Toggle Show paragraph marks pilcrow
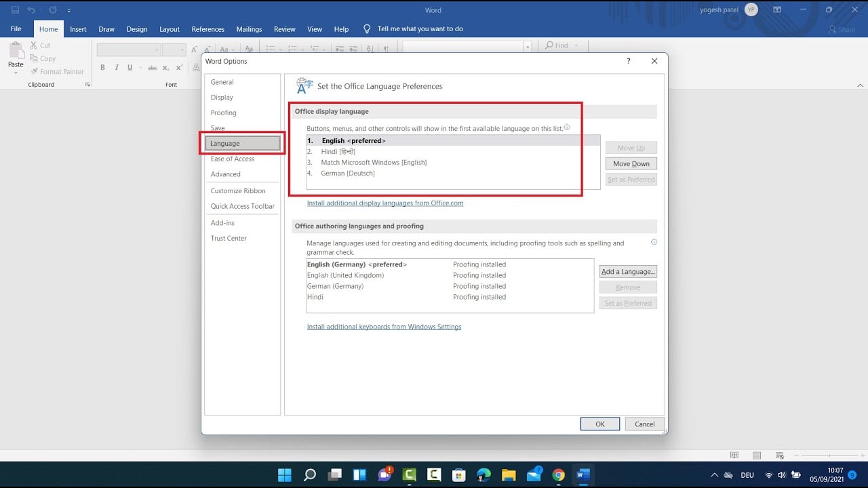The width and height of the screenshot is (868, 488). 386,49
